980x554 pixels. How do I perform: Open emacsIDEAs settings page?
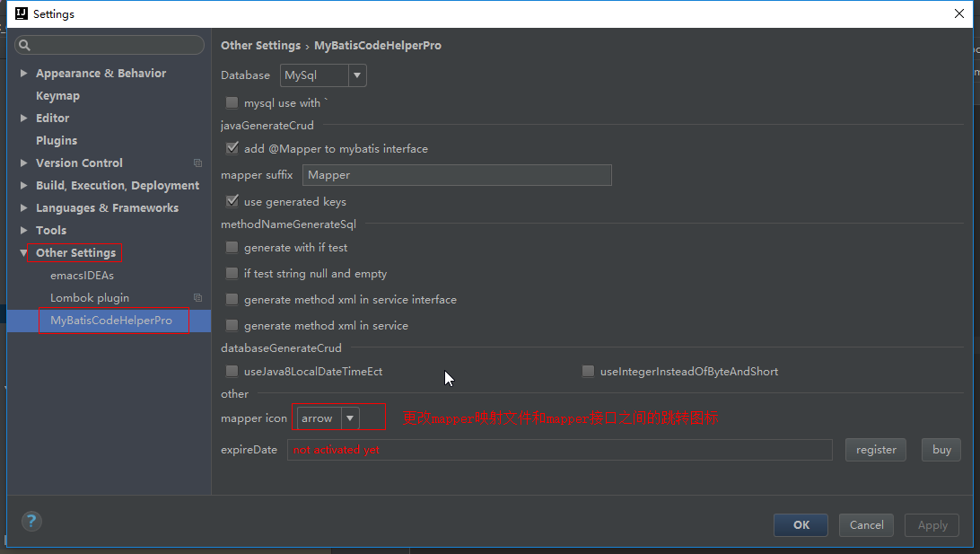tap(82, 275)
